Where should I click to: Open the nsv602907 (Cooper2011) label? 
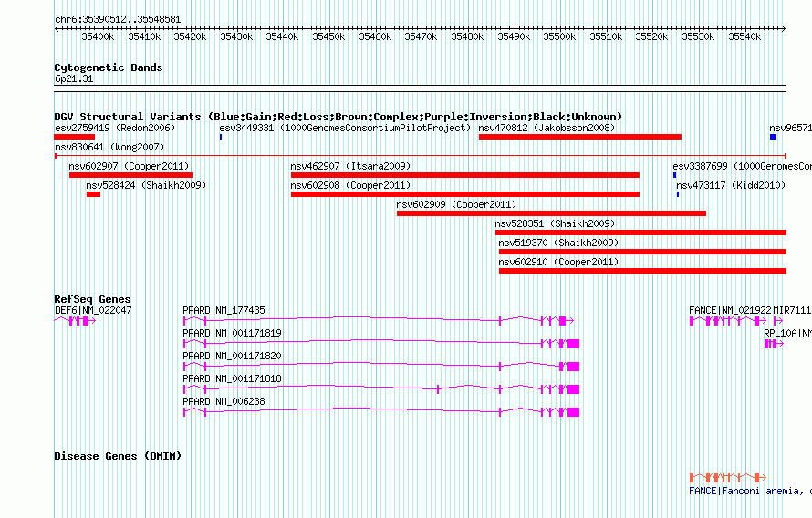[x=129, y=166]
